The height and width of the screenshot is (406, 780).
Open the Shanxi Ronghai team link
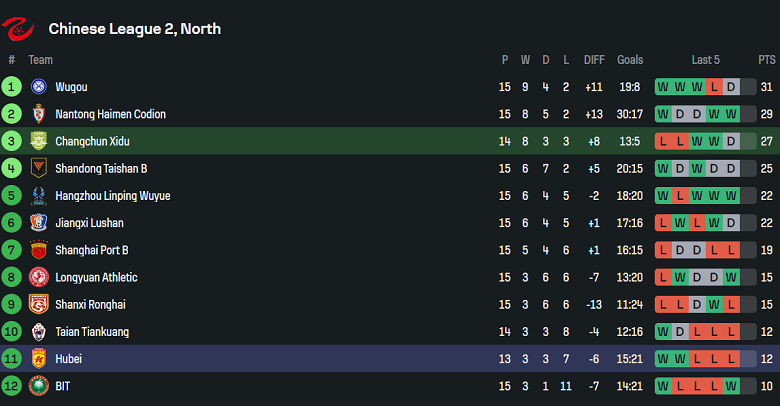[x=90, y=304]
